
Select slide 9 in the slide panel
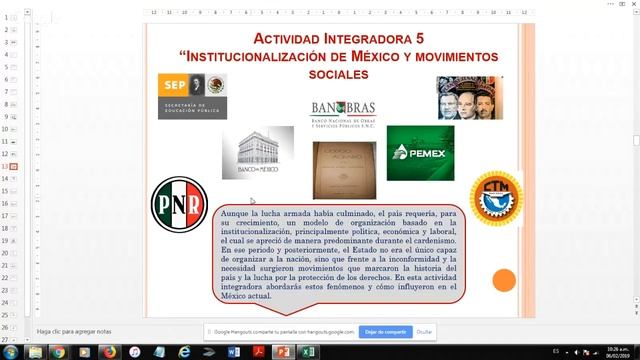pyautogui.click(x=13, y=117)
